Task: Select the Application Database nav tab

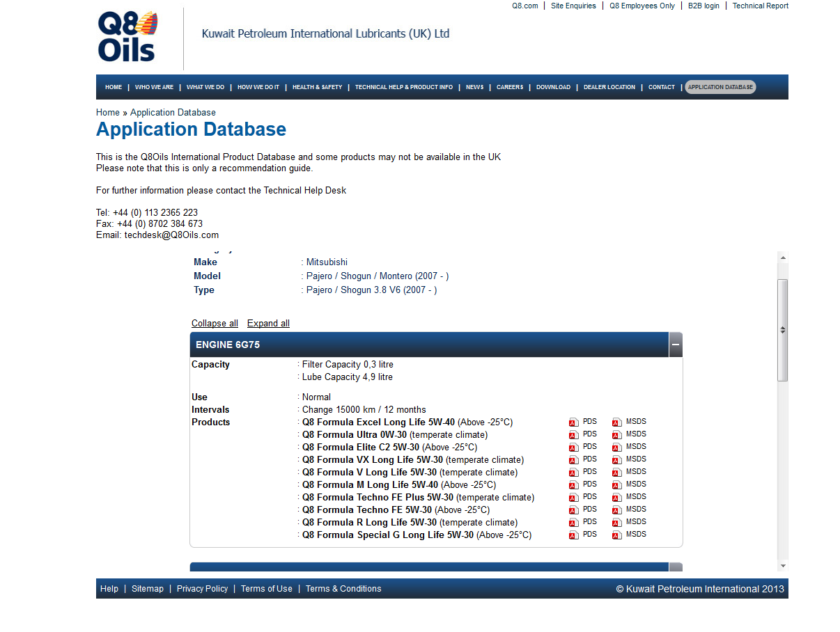Action: pyautogui.click(x=720, y=88)
